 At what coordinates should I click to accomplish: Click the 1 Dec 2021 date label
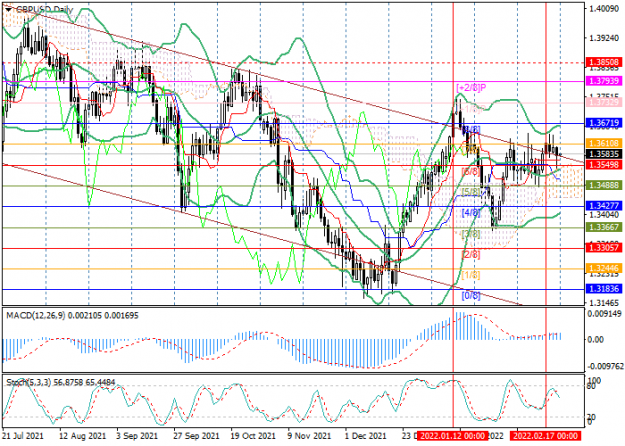366,436
